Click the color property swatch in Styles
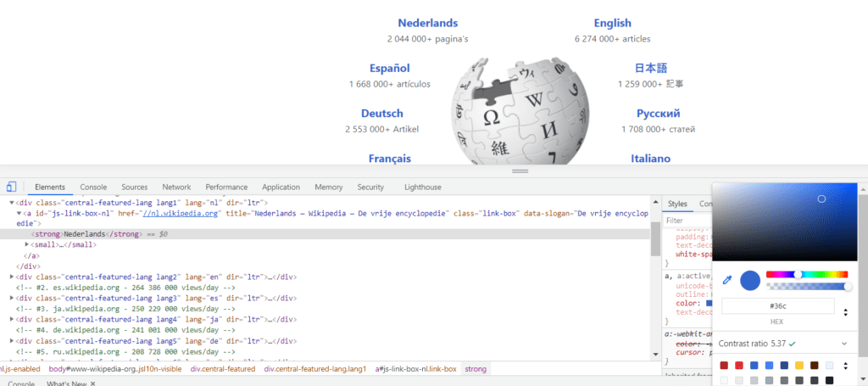This screenshot has width=868, height=386. point(709,304)
